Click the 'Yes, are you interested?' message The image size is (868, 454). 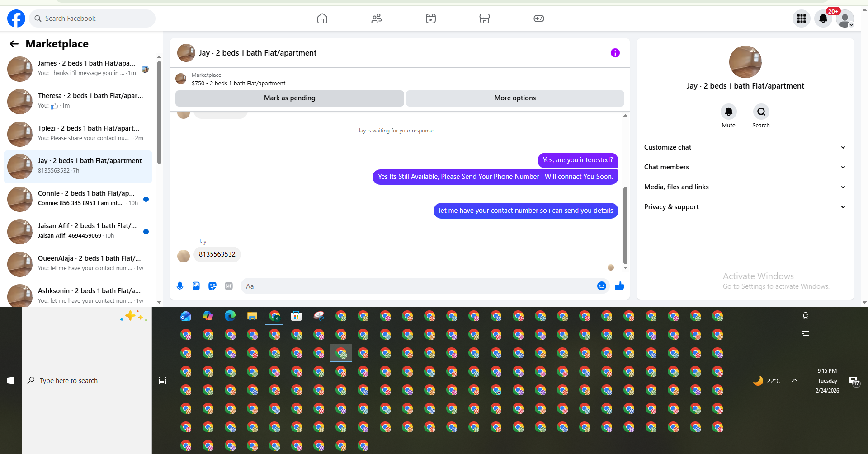pyautogui.click(x=578, y=160)
